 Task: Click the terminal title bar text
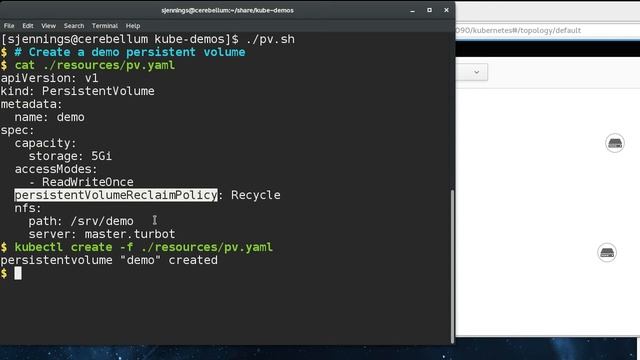point(227,10)
